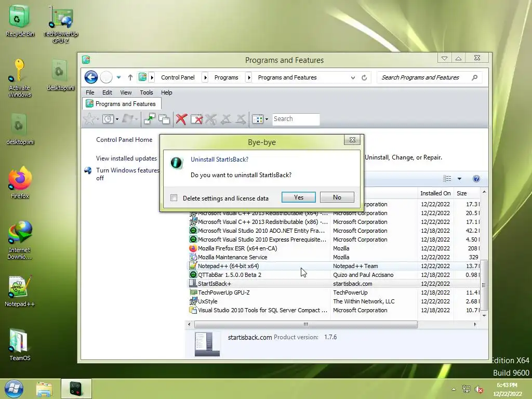Select Mozilla Firefox ESR (x64 en-CA) row
Screen dimensions: 532x399
[x=334, y=248]
